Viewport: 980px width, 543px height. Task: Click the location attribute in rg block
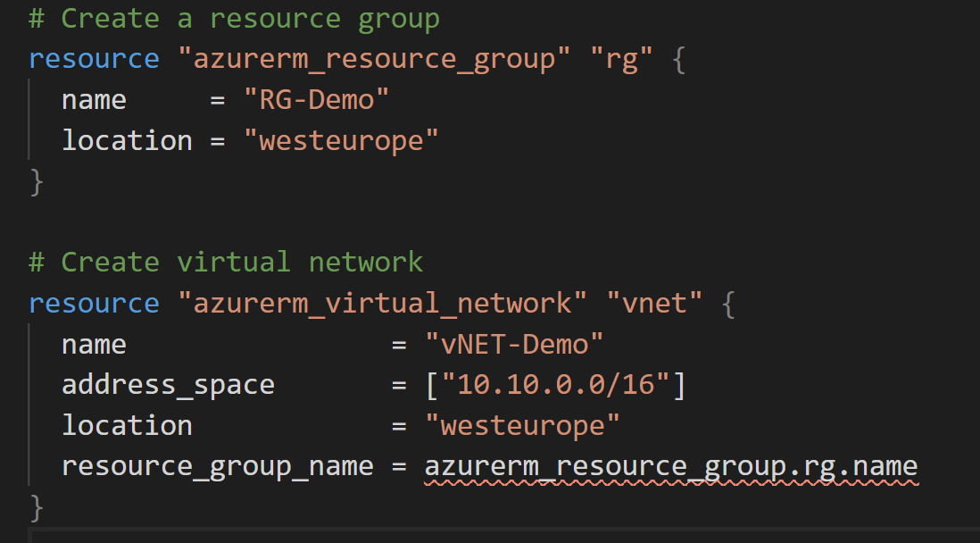(x=127, y=141)
